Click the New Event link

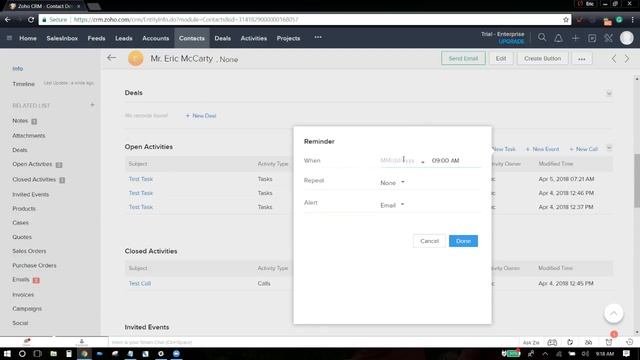coord(542,149)
